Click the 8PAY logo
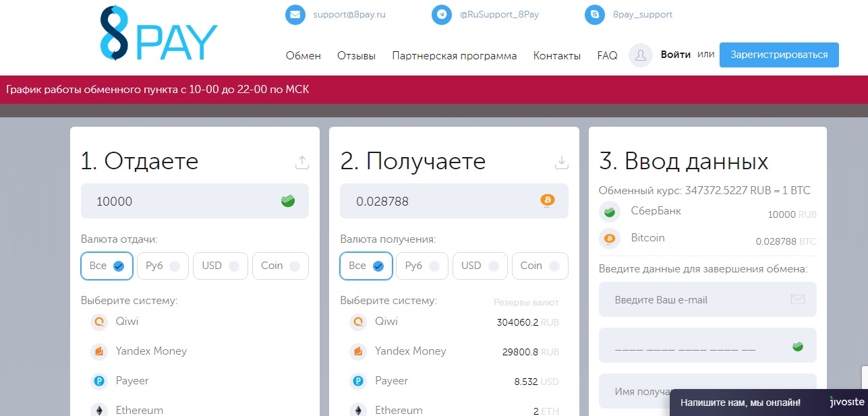The image size is (868, 416). click(x=158, y=35)
